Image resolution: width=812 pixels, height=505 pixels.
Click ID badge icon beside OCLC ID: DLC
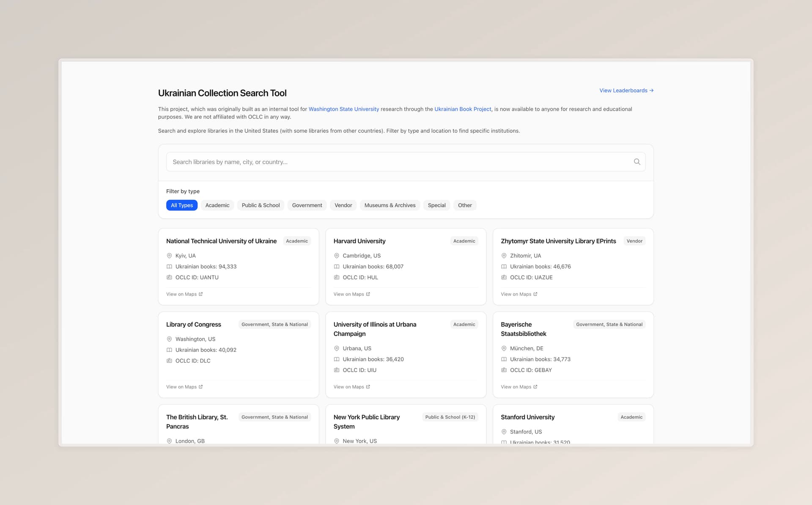pyautogui.click(x=169, y=361)
